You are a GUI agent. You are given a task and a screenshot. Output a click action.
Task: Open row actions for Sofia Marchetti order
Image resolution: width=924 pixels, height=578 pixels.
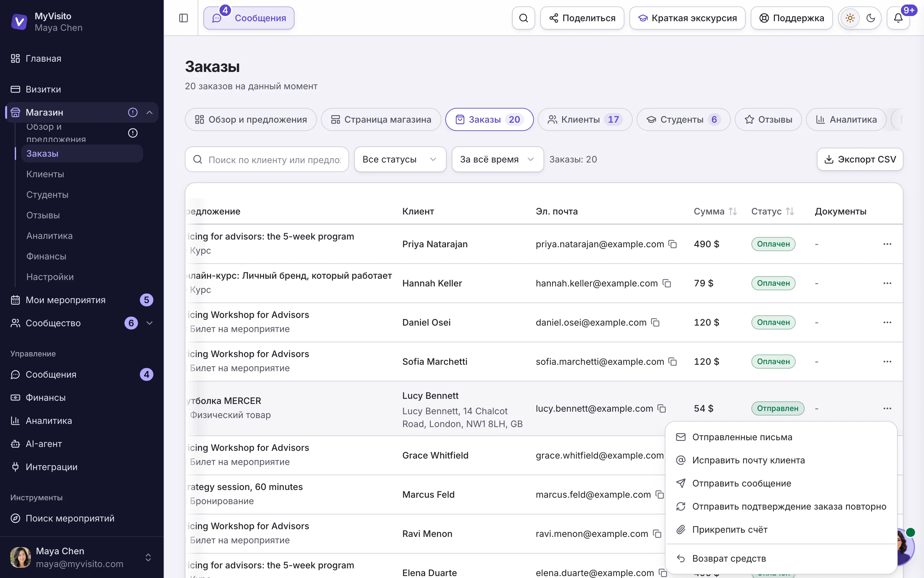[887, 362]
